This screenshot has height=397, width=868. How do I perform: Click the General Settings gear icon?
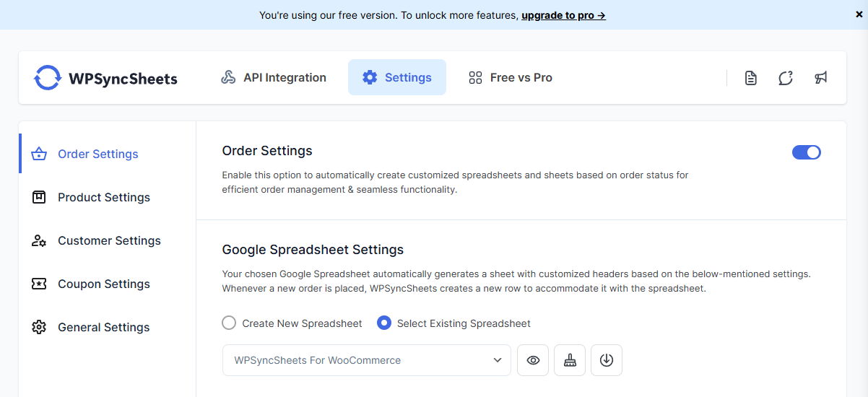(39, 327)
